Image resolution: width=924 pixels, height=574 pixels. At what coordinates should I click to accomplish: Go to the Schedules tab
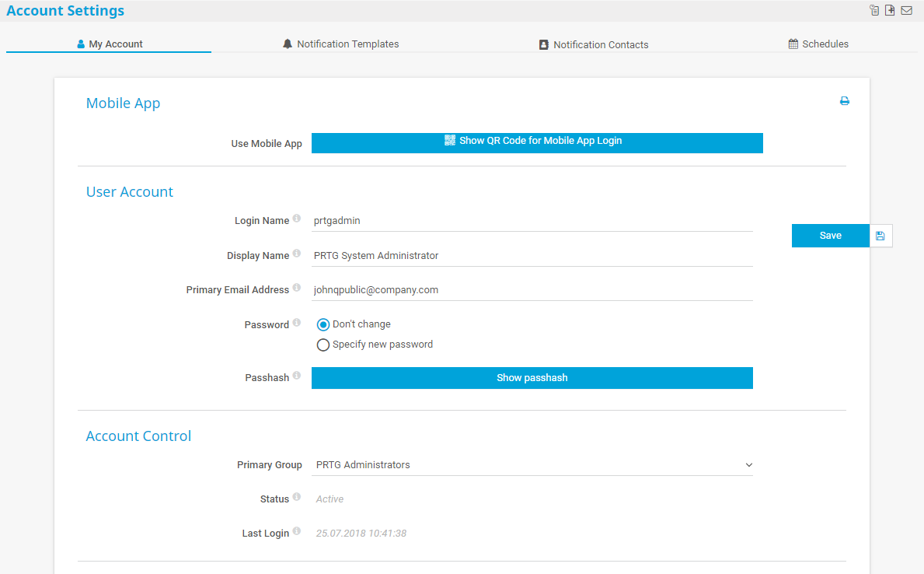818,44
